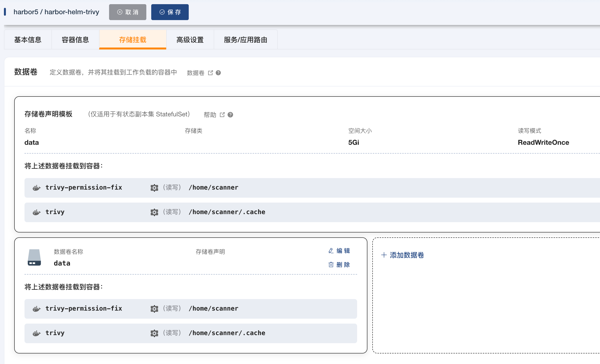Click docker icon of trivy-permission-fix in template section
The image size is (600, 364).
pos(37,188)
